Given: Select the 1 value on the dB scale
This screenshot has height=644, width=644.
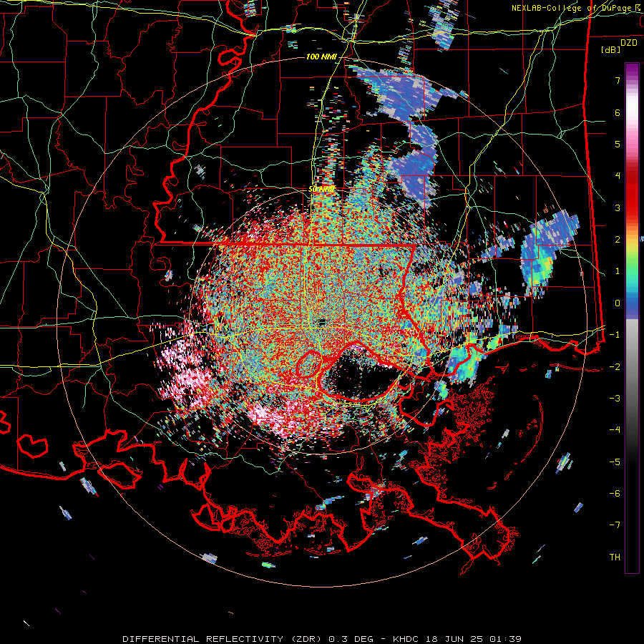Looking at the screenshot, I should 618,271.
